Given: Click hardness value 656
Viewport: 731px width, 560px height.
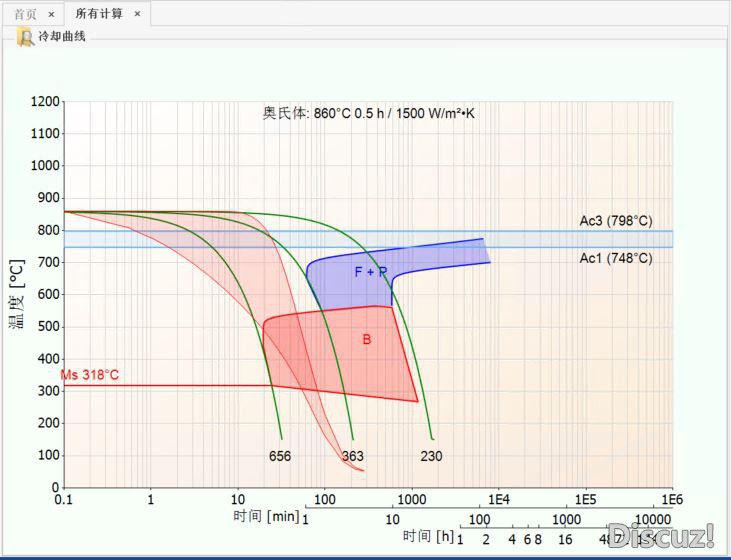Looking at the screenshot, I should click(280, 456).
